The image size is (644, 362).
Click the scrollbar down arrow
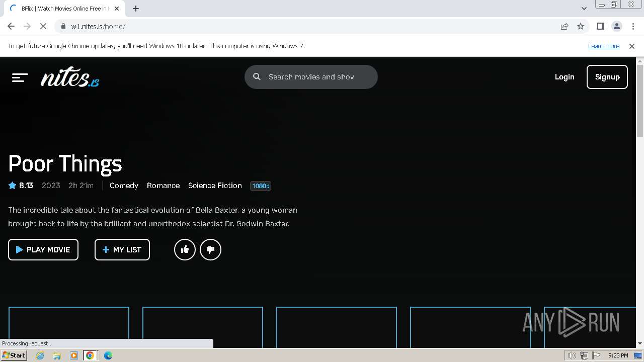pyautogui.click(x=640, y=344)
